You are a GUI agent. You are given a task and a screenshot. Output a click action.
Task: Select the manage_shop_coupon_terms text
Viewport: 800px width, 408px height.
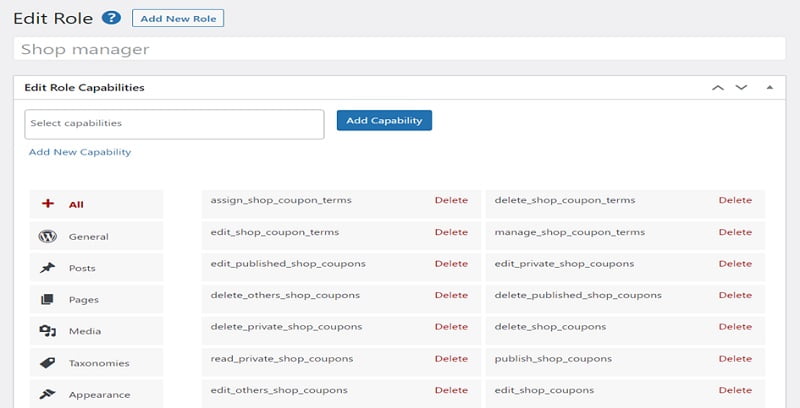click(569, 232)
